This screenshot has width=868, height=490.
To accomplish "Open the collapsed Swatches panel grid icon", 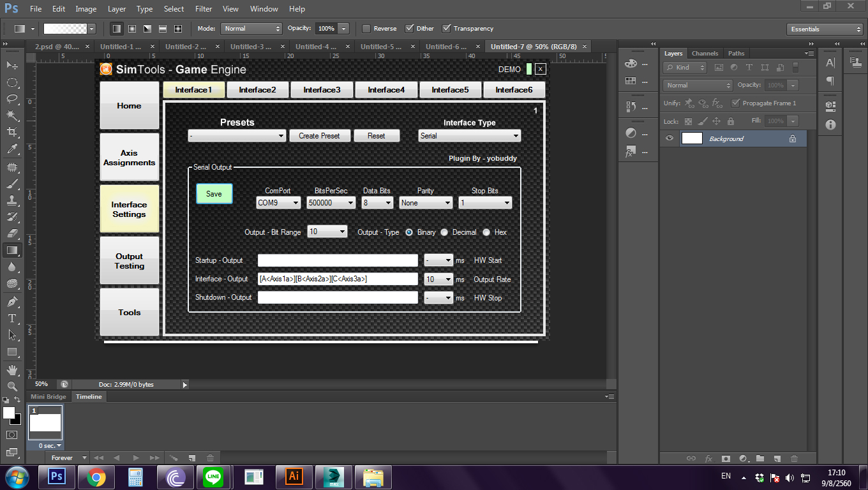I will point(631,80).
